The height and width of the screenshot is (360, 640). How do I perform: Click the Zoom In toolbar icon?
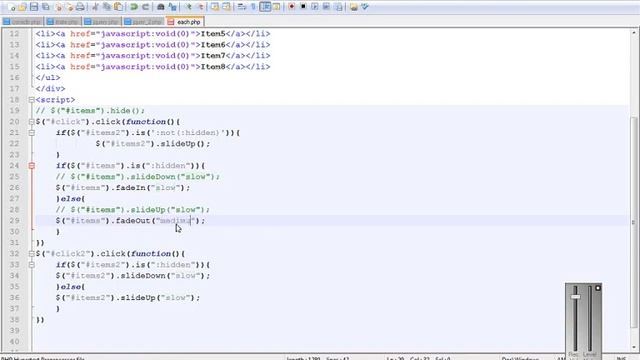click(x=188, y=7)
